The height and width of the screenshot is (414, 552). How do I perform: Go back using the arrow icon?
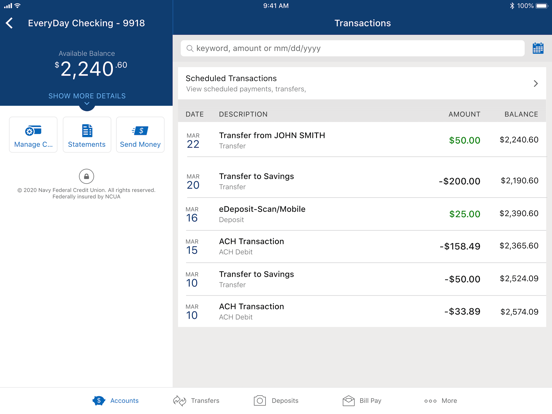click(10, 23)
